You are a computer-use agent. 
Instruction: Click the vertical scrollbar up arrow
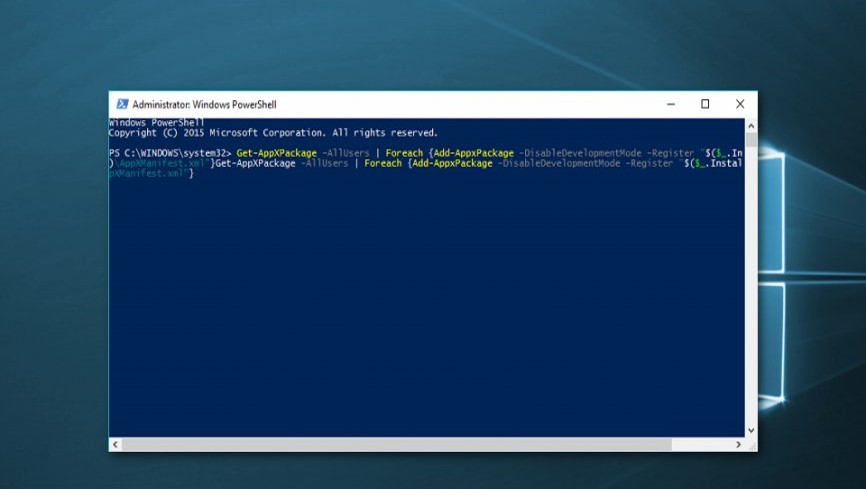coord(751,125)
